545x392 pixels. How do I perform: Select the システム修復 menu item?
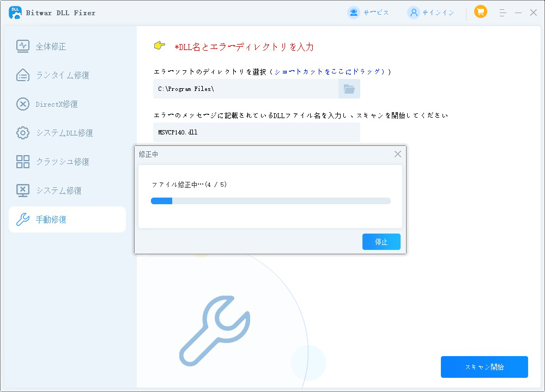tap(68, 190)
